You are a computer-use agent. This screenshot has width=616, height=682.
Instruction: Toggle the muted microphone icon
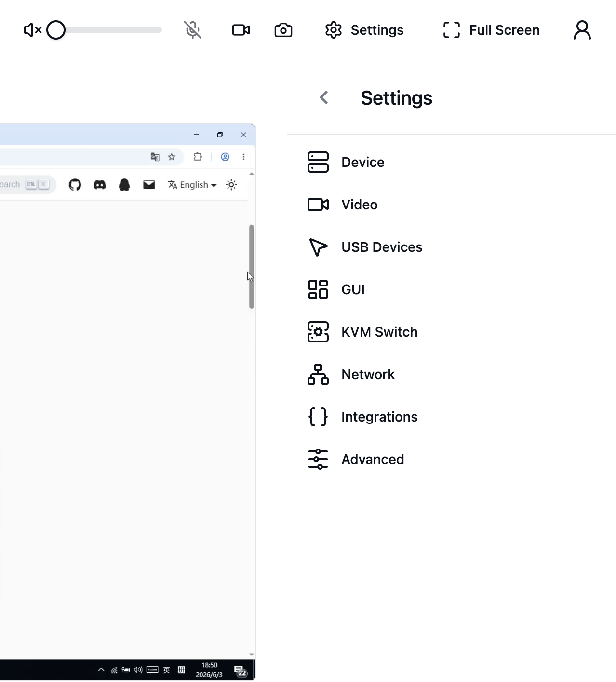pyautogui.click(x=193, y=30)
